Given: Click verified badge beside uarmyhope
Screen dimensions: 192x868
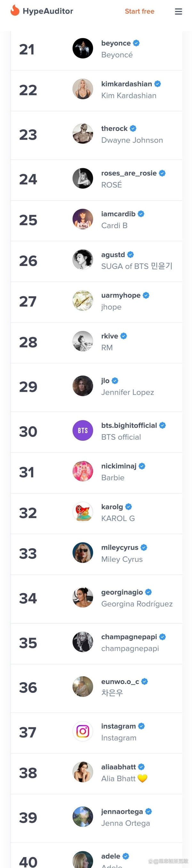Looking at the screenshot, I should coord(146,295).
